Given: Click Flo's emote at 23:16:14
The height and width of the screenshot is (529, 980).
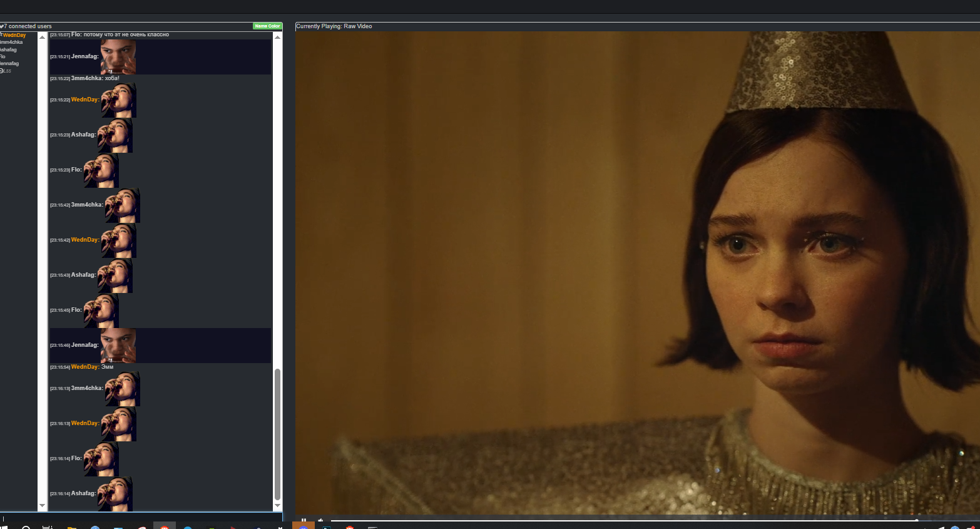Looking at the screenshot, I should [101, 459].
